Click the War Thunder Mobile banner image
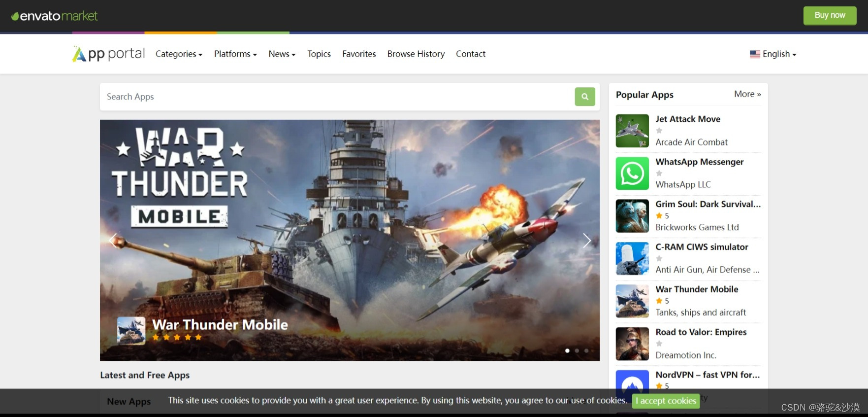 click(350, 240)
